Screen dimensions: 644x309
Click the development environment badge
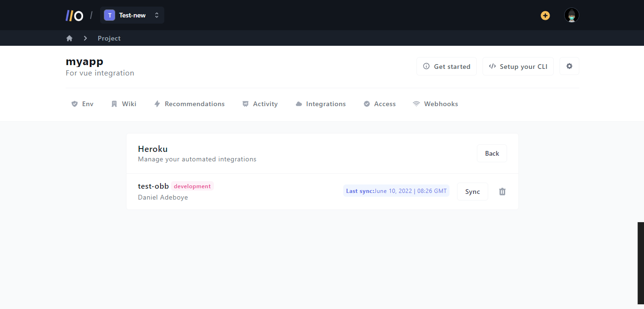(x=193, y=186)
